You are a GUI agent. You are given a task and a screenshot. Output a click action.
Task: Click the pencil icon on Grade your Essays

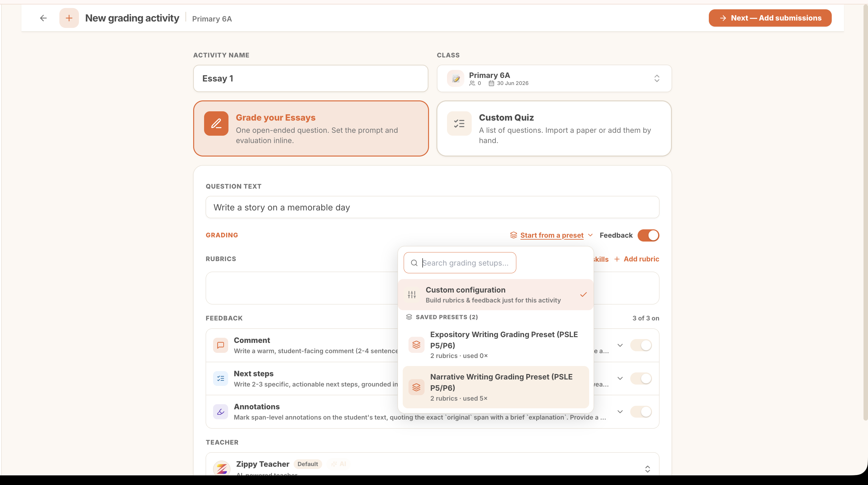(x=216, y=123)
